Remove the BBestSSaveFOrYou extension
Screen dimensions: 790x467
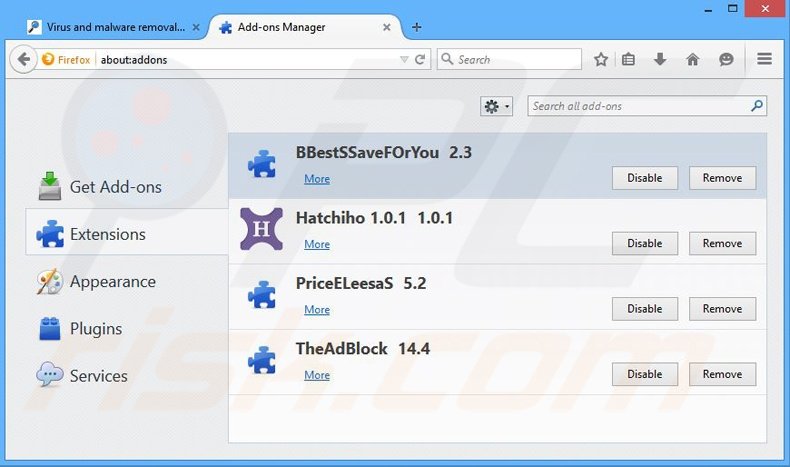point(722,178)
